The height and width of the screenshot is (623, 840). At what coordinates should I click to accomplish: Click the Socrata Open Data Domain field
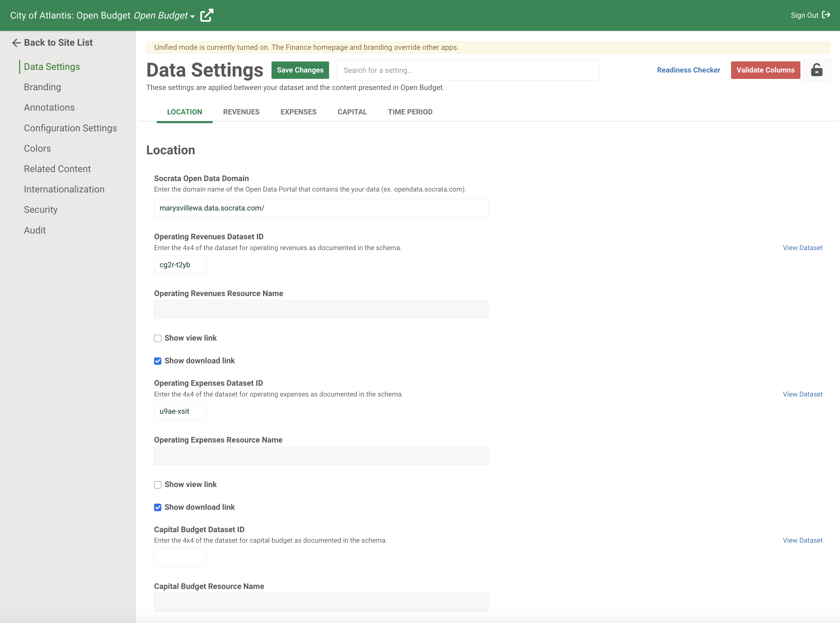pyautogui.click(x=321, y=208)
